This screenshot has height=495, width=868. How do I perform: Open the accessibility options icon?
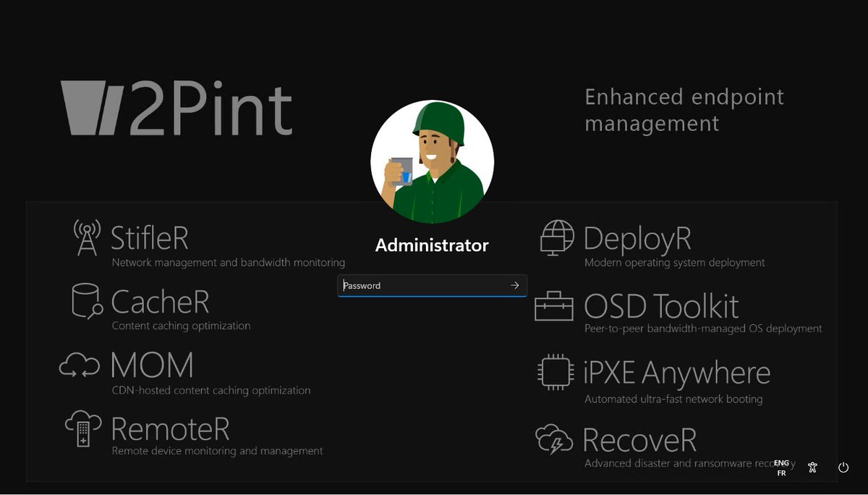pyautogui.click(x=812, y=467)
